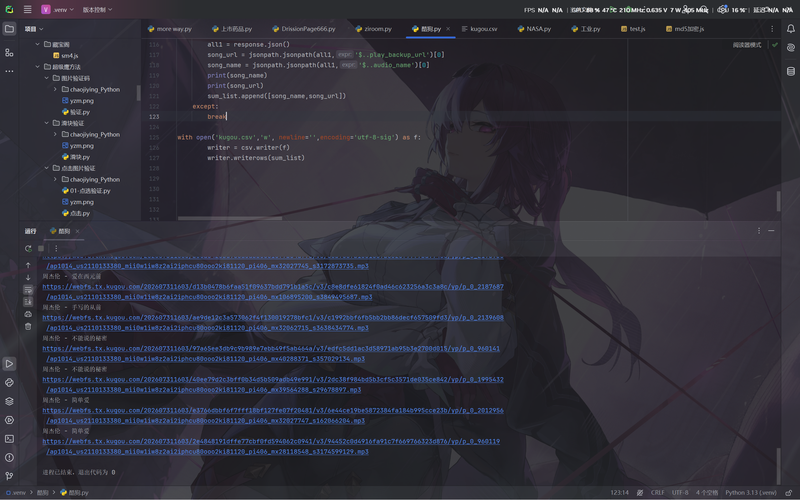Open the Run tool window button

tap(9, 364)
